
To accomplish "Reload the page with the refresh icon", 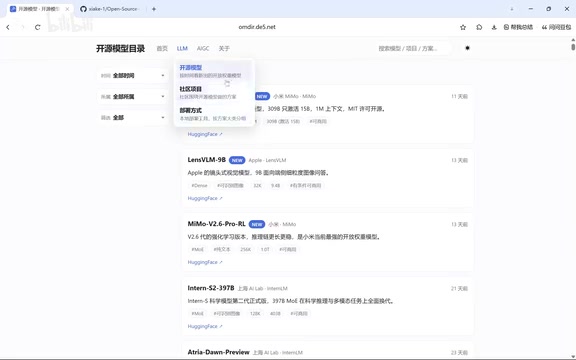I will [x=37, y=27].
